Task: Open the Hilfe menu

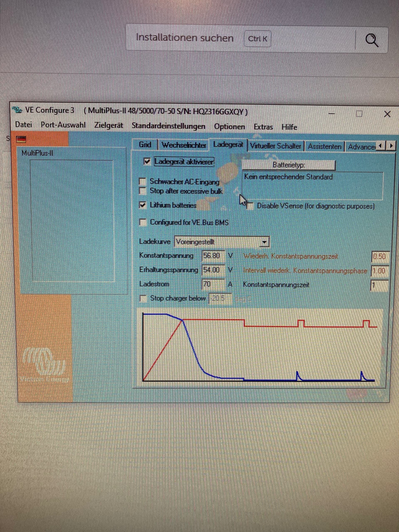Action: [x=289, y=127]
